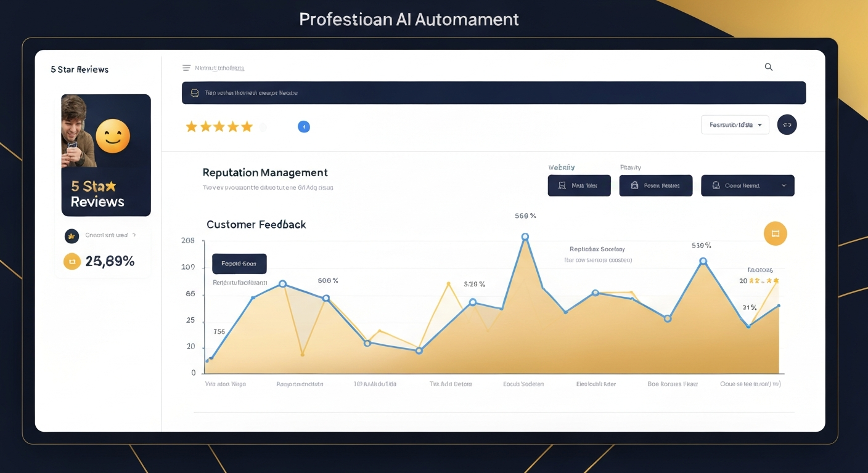
Task: Select the chart point labeled 5129 %
Action: click(472, 302)
